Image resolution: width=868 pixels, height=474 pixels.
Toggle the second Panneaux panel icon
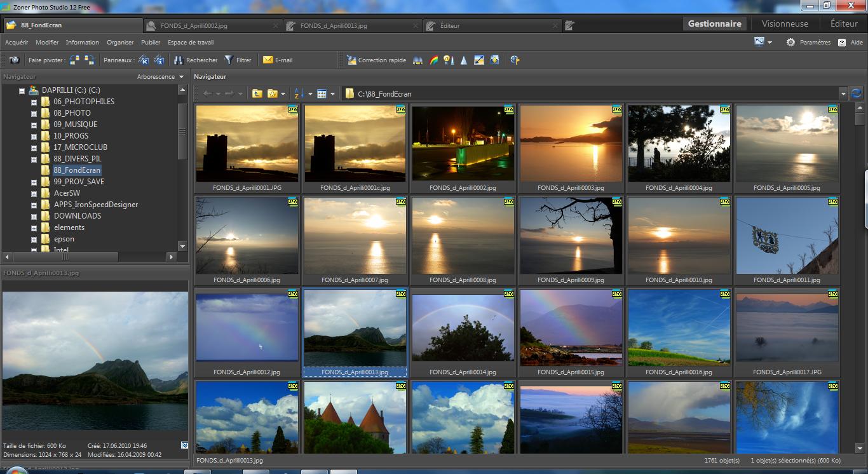click(159, 60)
